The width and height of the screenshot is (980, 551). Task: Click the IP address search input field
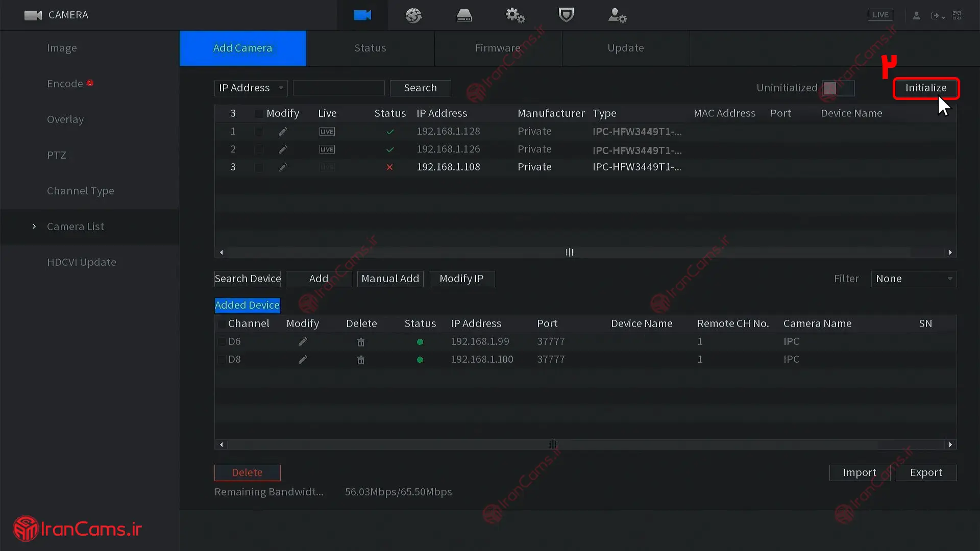tap(339, 88)
